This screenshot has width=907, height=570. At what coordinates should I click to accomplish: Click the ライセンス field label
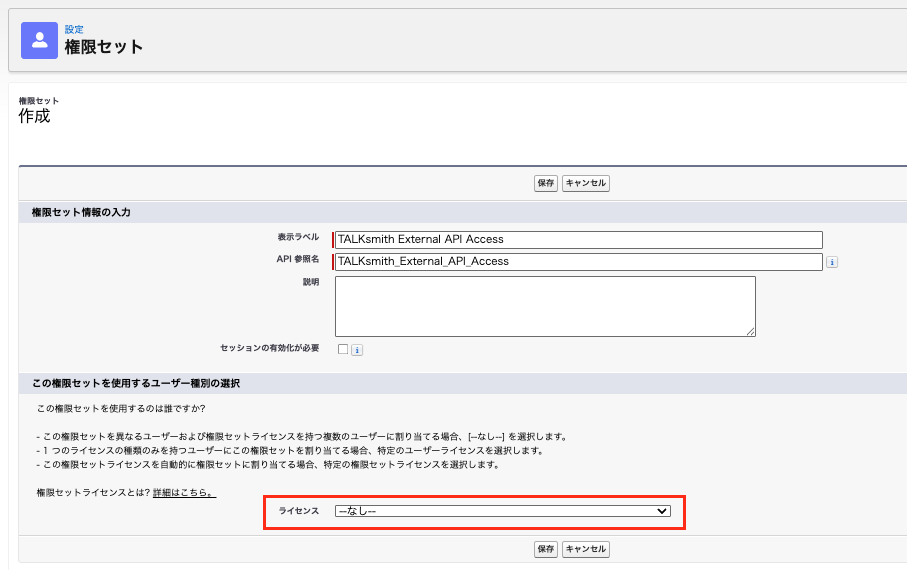coord(298,511)
